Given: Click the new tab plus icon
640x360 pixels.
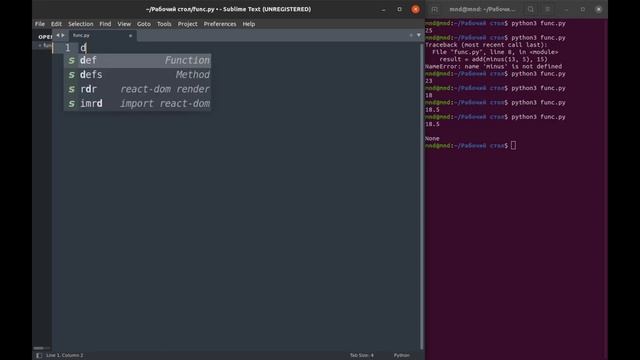Looking at the screenshot, I should tap(411, 36).
